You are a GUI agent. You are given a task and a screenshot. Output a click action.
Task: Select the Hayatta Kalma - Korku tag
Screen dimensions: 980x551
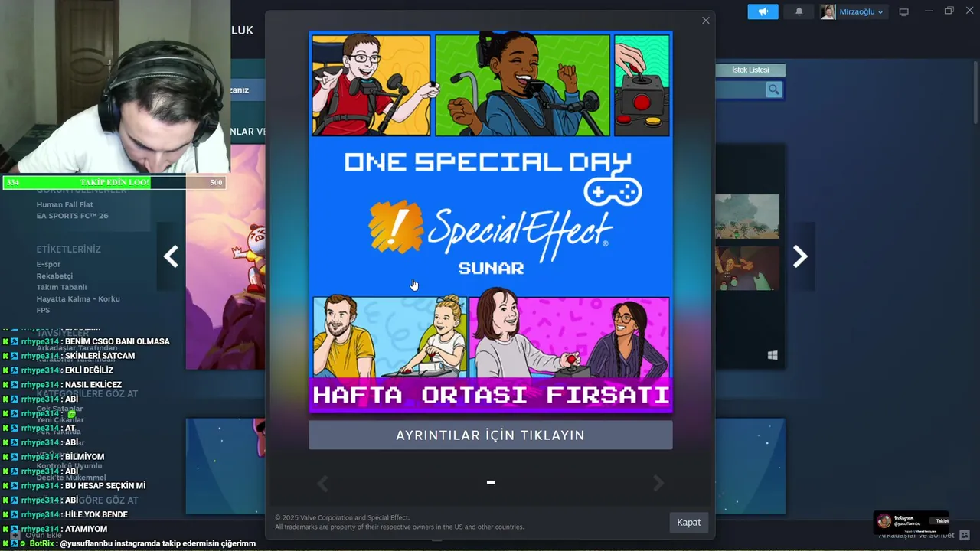coord(78,298)
